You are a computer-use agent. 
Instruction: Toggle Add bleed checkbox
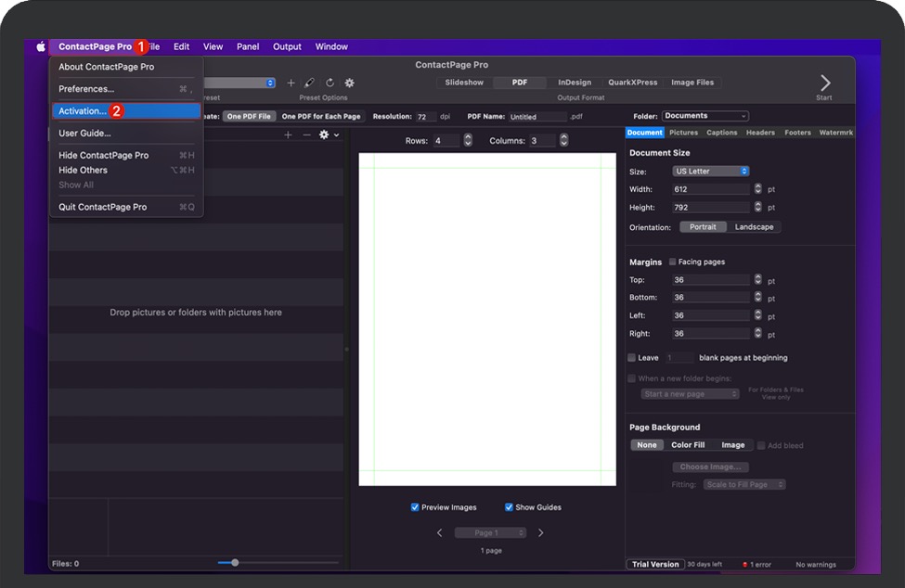[761, 445]
